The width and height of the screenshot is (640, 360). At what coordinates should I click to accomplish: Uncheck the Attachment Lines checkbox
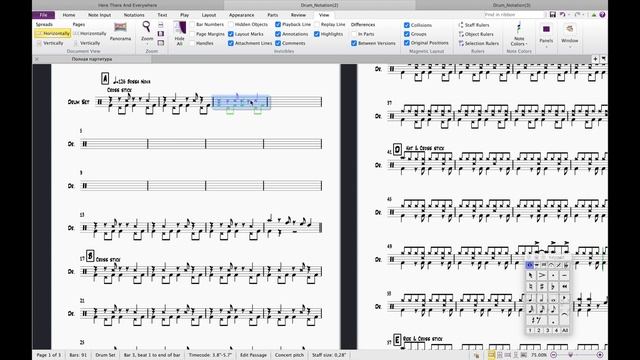click(x=231, y=43)
